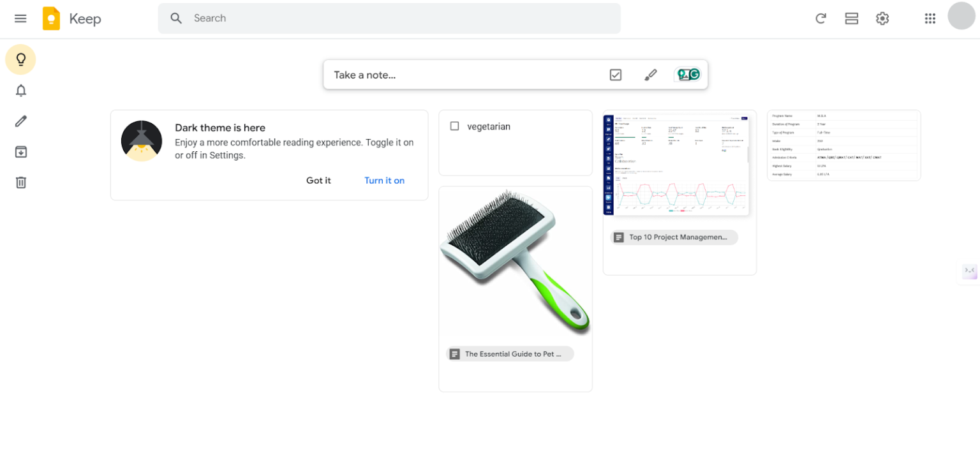The height and width of the screenshot is (460, 980).
Task: Open the pet brush image note
Action: pyautogui.click(x=515, y=262)
